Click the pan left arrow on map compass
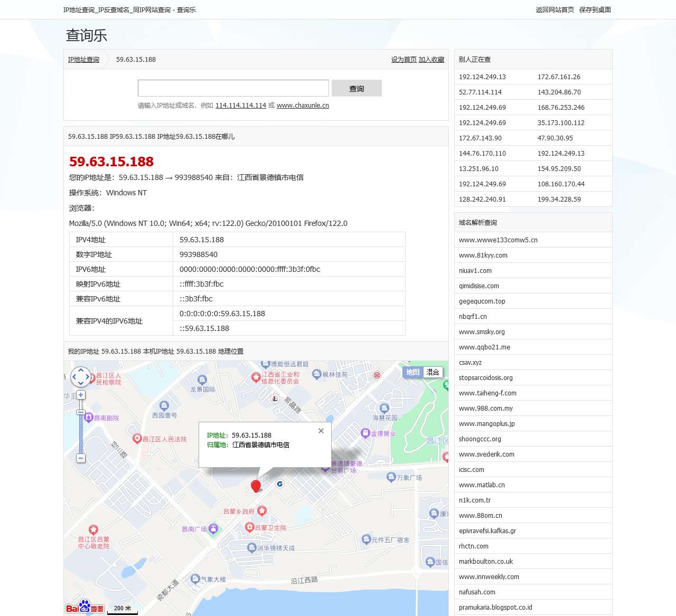The width and height of the screenshot is (676, 616). pos(74,377)
